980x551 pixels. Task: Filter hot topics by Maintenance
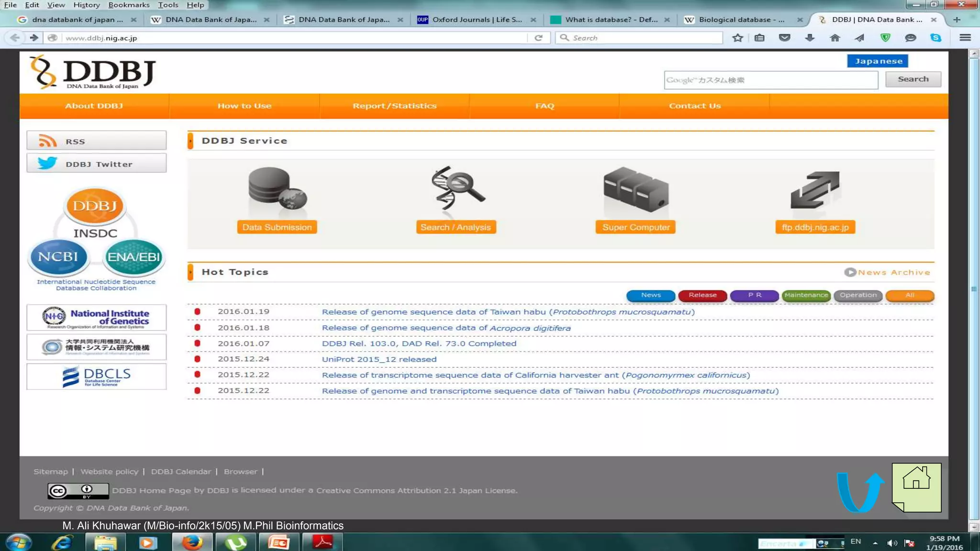pyautogui.click(x=806, y=295)
